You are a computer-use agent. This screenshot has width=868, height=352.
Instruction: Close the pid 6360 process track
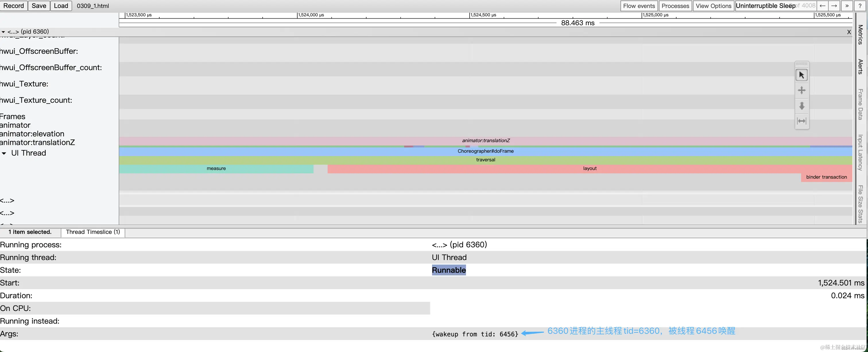pos(849,32)
